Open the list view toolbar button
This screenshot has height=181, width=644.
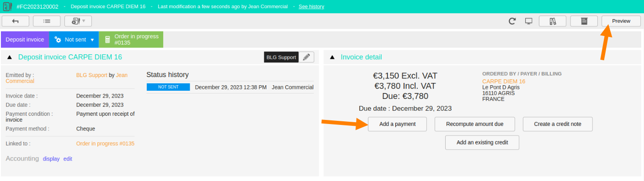click(47, 21)
